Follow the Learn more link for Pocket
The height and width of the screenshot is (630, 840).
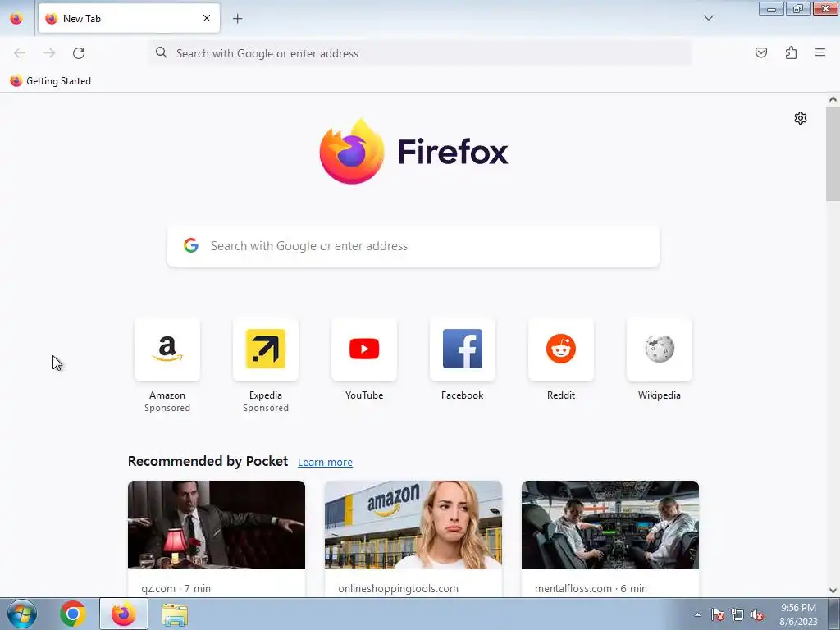click(x=325, y=462)
